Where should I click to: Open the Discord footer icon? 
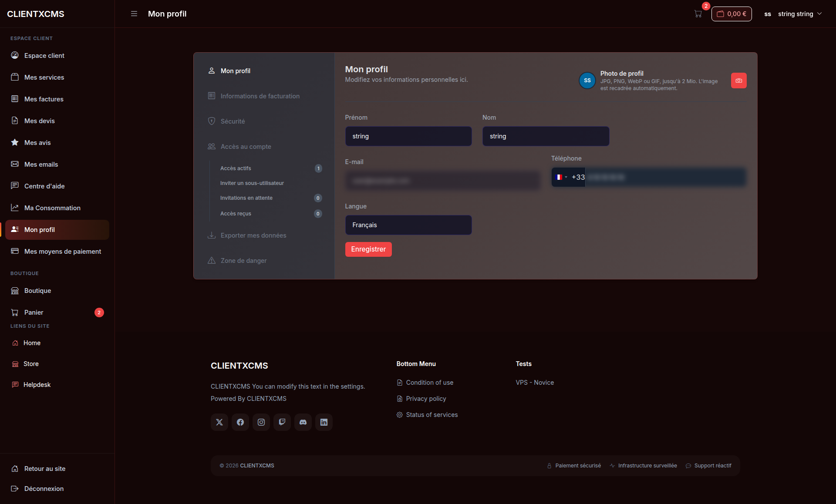tap(303, 422)
